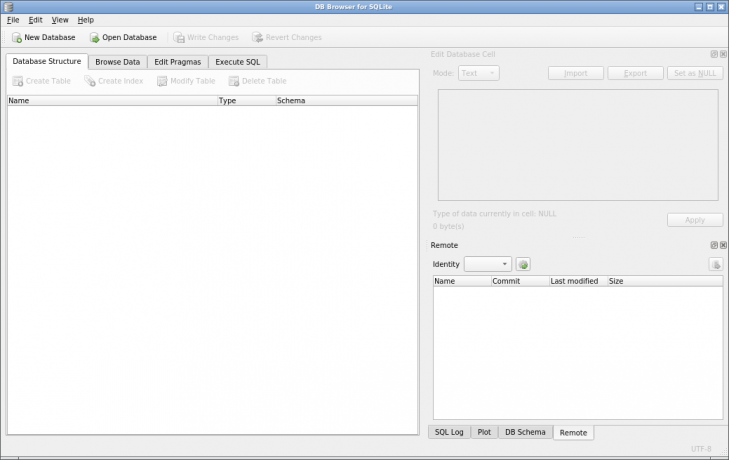This screenshot has height=460, width=729.
Task: Click the upload database icon in Remote panel
Action: pyautogui.click(x=716, y=264)
